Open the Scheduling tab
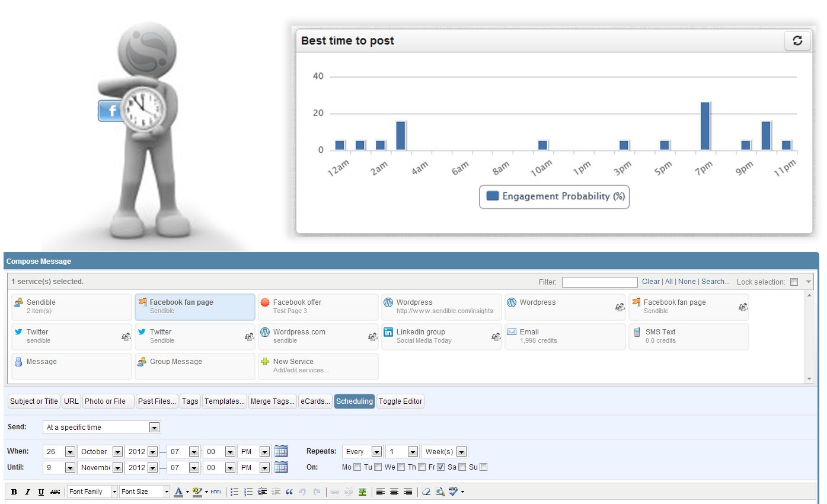 [355, 401]
